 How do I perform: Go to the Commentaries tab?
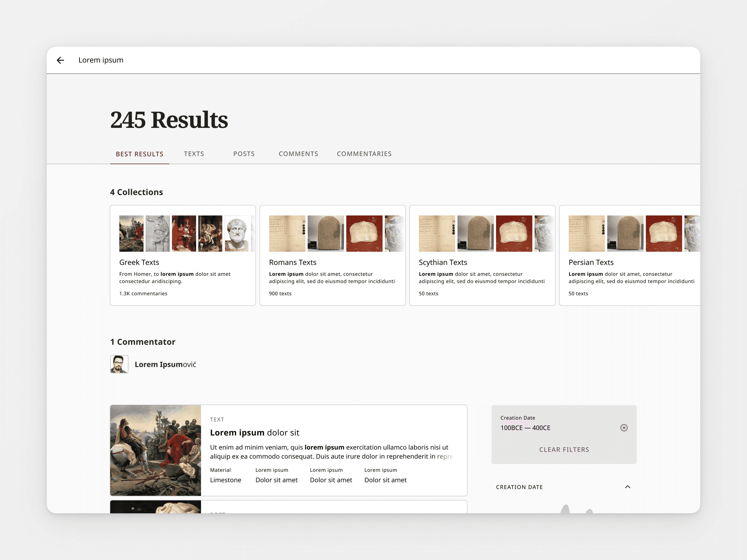364,154
